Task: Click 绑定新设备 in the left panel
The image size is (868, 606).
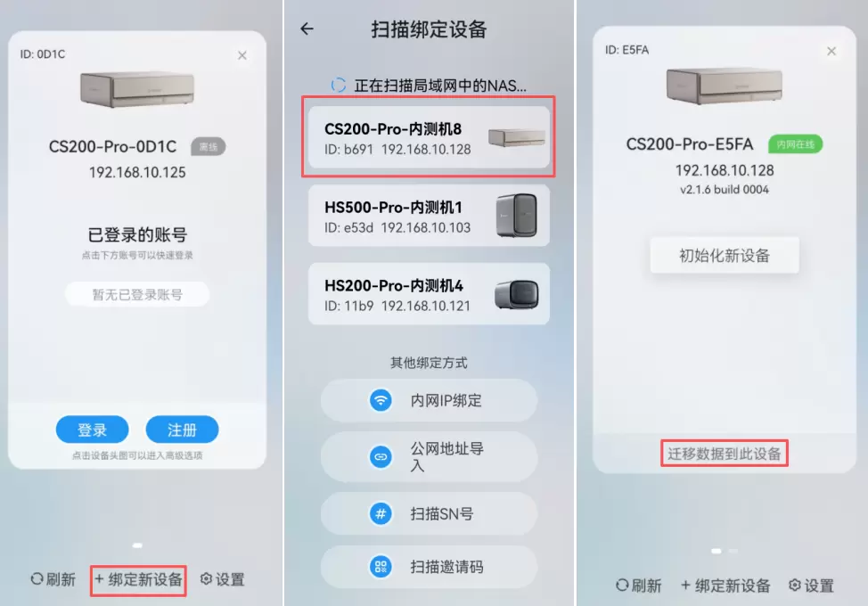Action: click(138, 580)
